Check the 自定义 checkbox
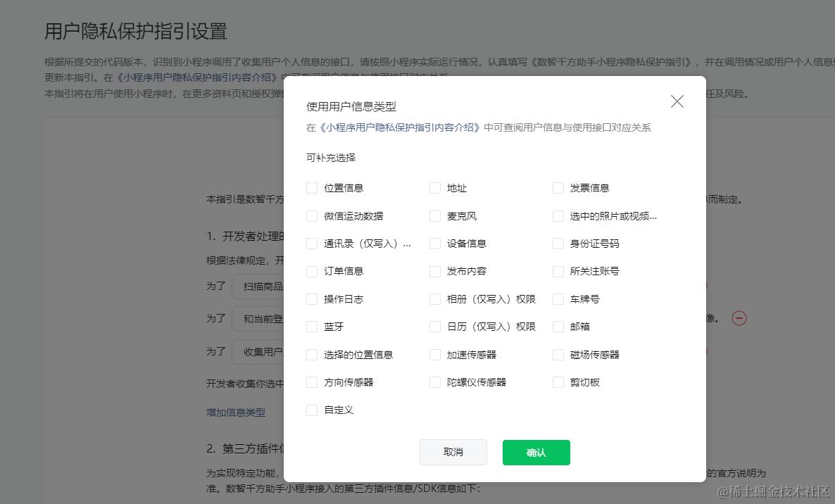The height and width of the screenshot is (504, 835). [x=312, y=410]
